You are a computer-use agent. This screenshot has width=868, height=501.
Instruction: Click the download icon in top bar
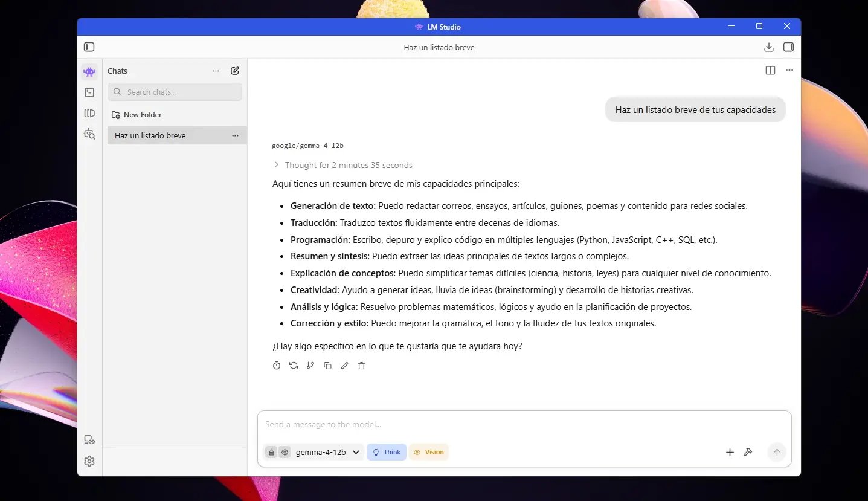point(769,47)
